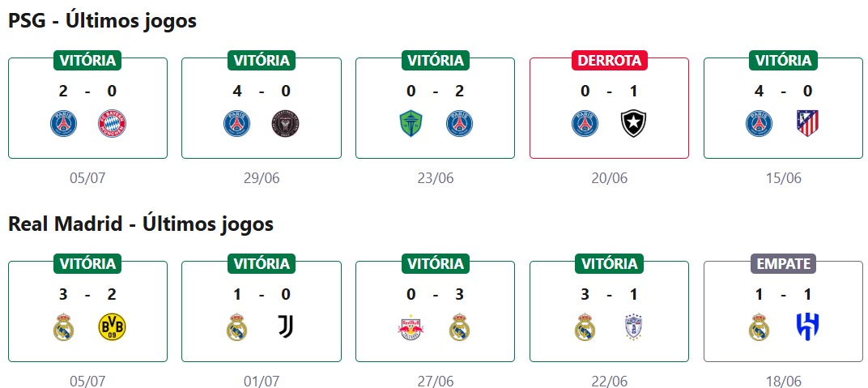Screen dimensions: 868x388
Task: Click the 29/06 match date
Action: click(262, 178)
